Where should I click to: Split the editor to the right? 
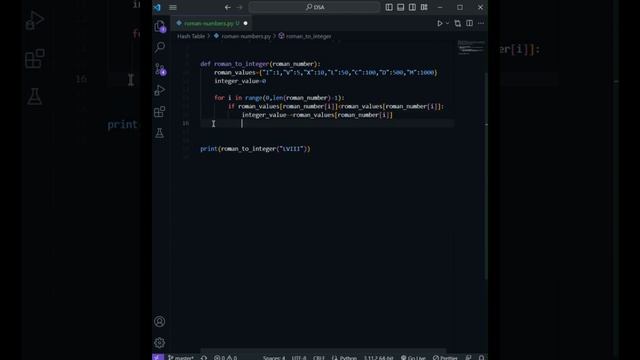click(469, 23)
